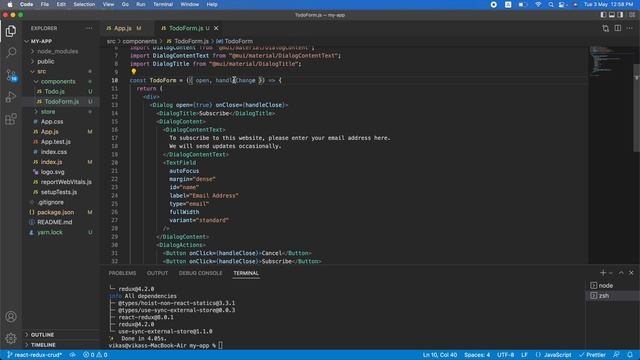Collapse the components folder

click(x=58, y=81)
